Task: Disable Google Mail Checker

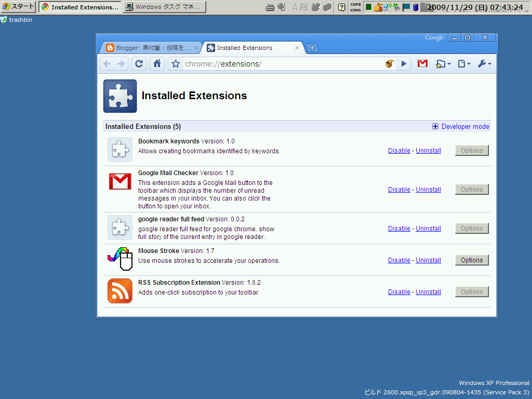Action: (399, 190)
